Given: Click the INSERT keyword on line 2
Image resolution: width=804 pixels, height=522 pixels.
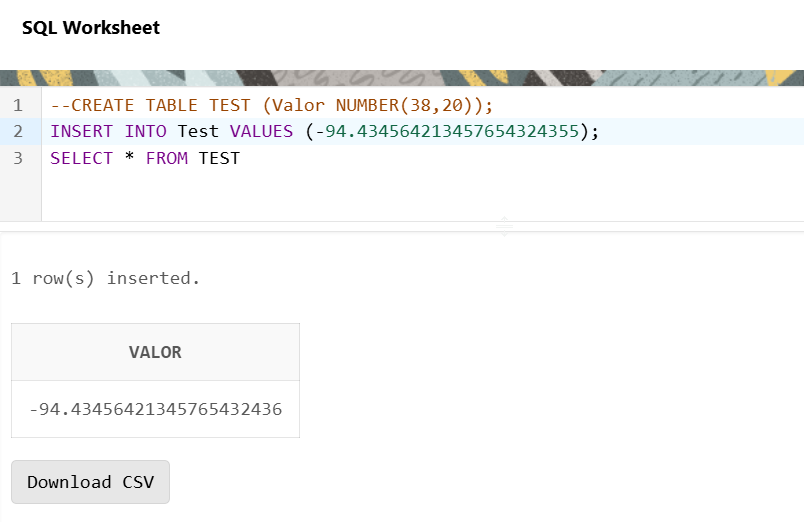Looking at the screenshot, I should click(82, 131).
